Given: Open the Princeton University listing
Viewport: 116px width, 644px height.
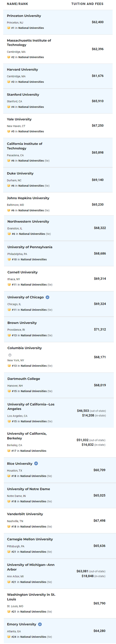Looking at the screenshot, I should click(24, 16).
